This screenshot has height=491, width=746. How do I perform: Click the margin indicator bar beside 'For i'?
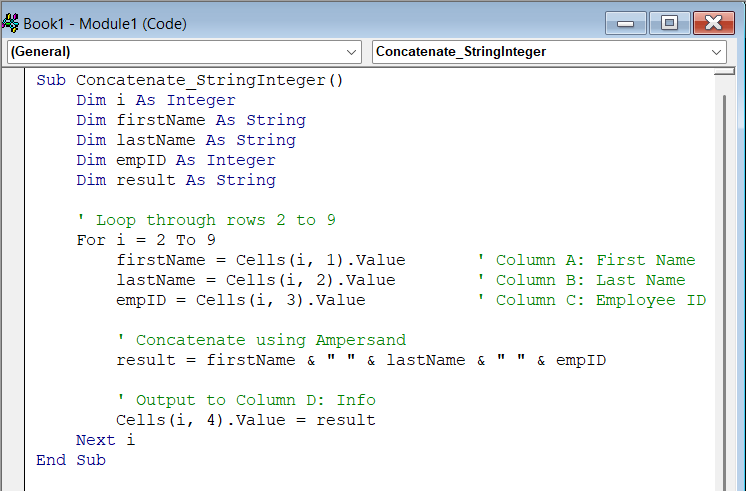[13, 240]
